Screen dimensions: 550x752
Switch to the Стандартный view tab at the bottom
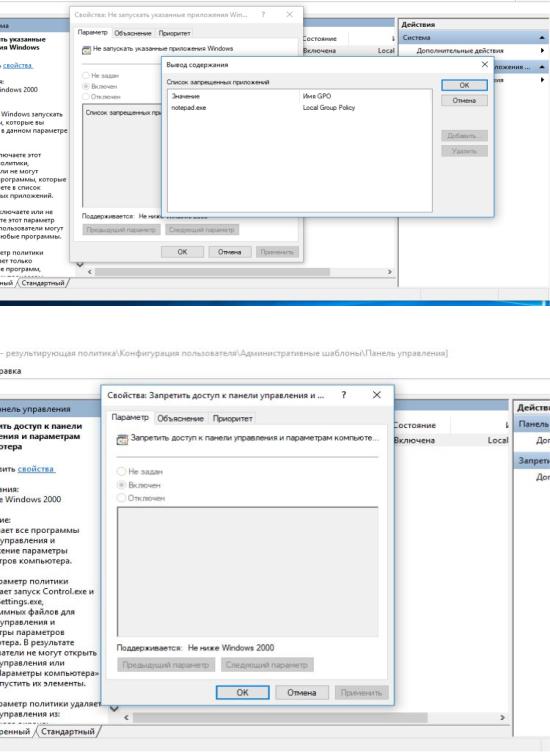coord(68,731)
